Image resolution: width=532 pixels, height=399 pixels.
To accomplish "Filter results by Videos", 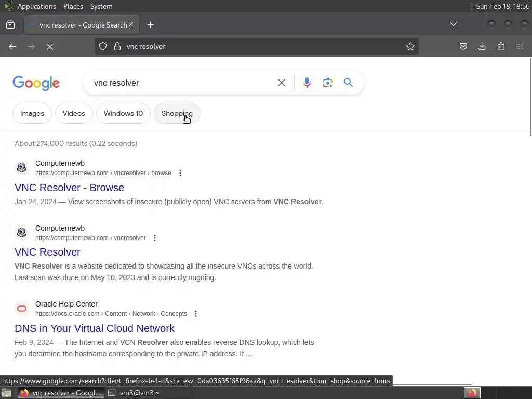I will [74, 113].
